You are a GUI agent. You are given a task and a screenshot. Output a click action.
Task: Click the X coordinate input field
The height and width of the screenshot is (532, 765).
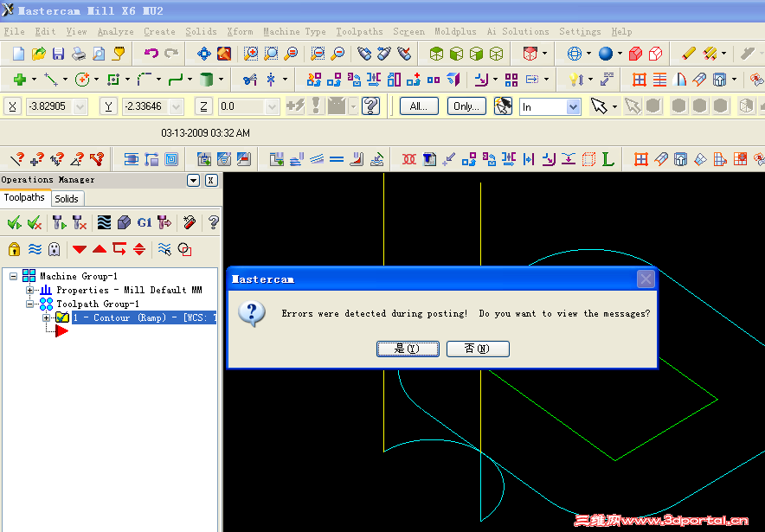pos(50,106)
